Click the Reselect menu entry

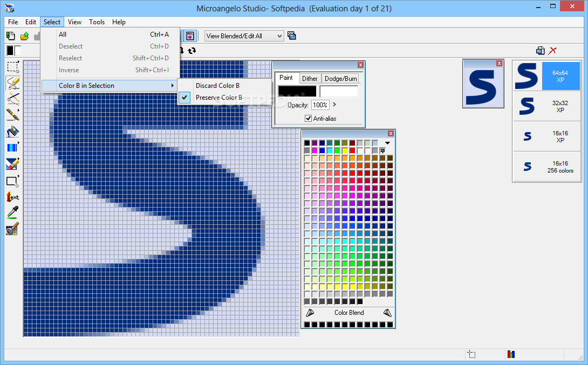tap(110, 58)
